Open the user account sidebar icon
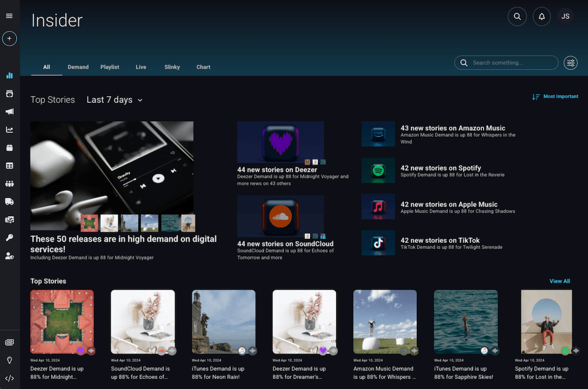The width and height of the screenshot is (588, 389). pyautogui.click(x=9, y=256)
